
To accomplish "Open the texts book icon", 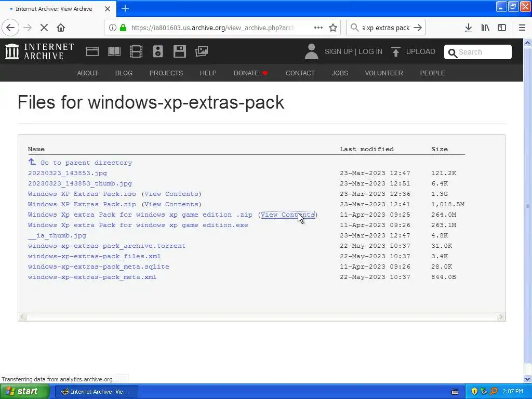I will (114, 51).
